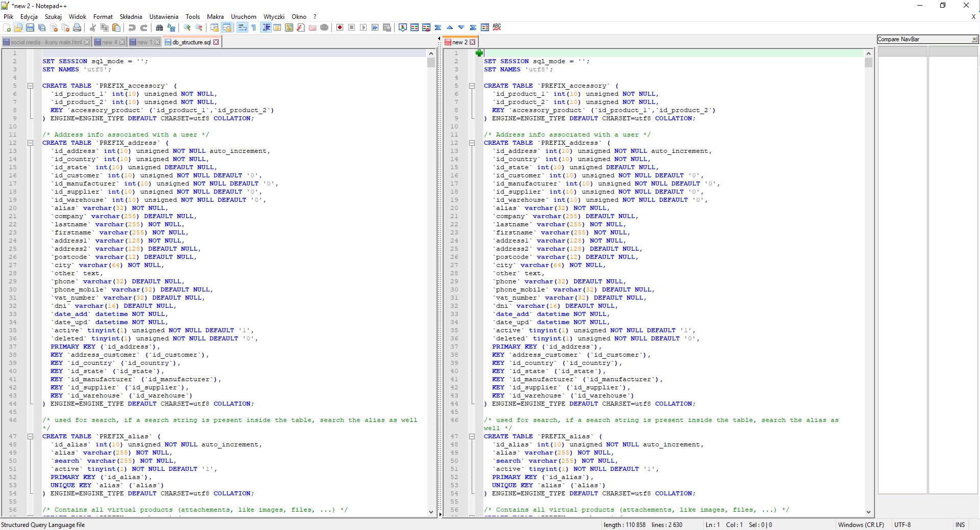
Task: Collapse PREFIX_address table fold in right pane
Action: tap(472, 143)
